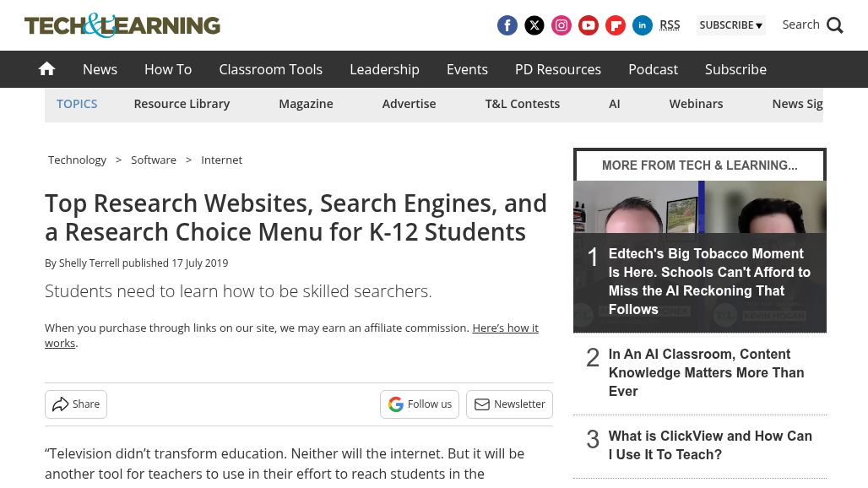This screenshot has height=488, width=868.
Task: Open the News menu item
Action: pyautogui.click(x=100, y=69)
